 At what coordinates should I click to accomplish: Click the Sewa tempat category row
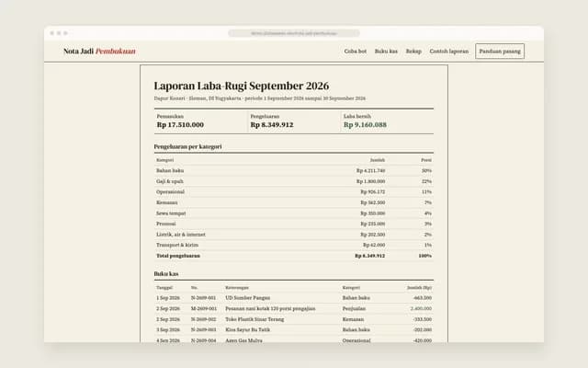(x=294, y=213)
